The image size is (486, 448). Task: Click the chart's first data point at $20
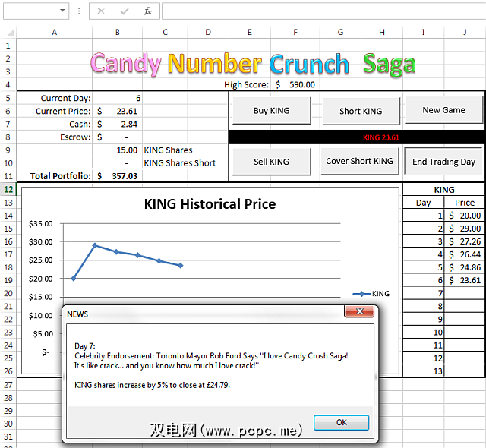click(74, 279)
